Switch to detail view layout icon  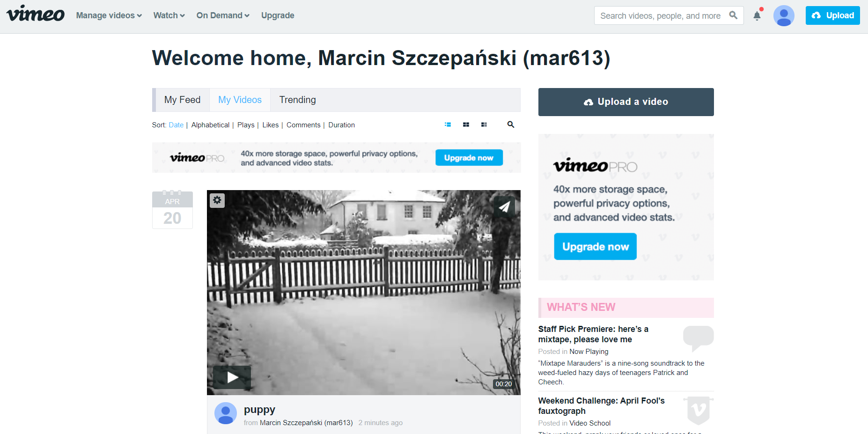point(484,125)
